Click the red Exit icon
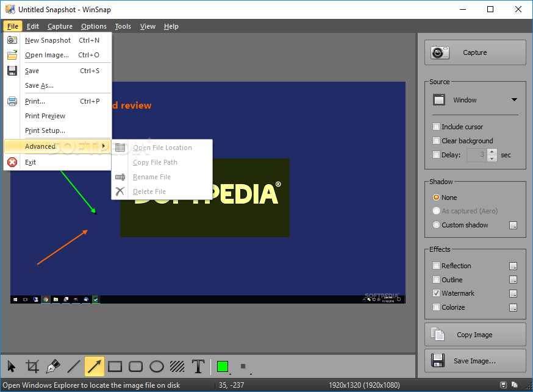The height and width of the screenshot is (392, 533). 12,162
